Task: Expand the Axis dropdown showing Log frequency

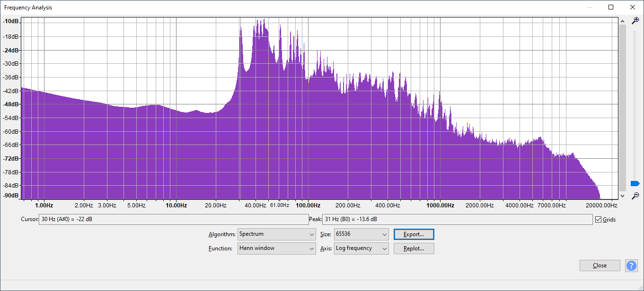Action: point(361,248)
